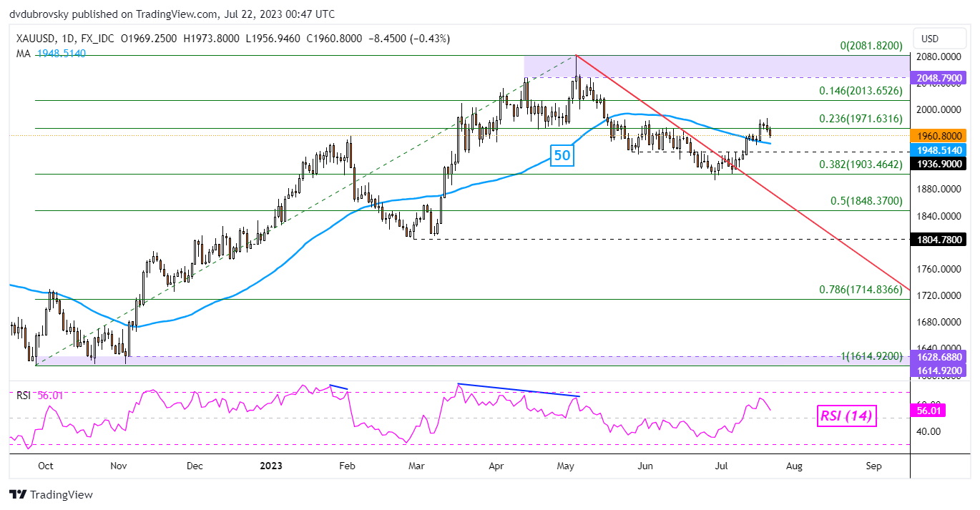Click the Fibonacci label 1(1614.9200)

pos(871,355)
